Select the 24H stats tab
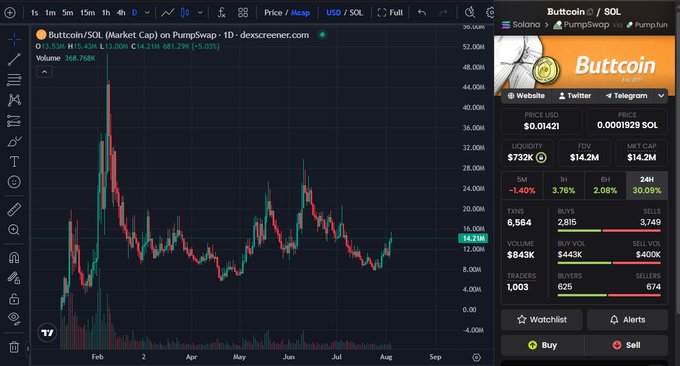This screenshot has width=680, height=366. [x=647, y=185]
